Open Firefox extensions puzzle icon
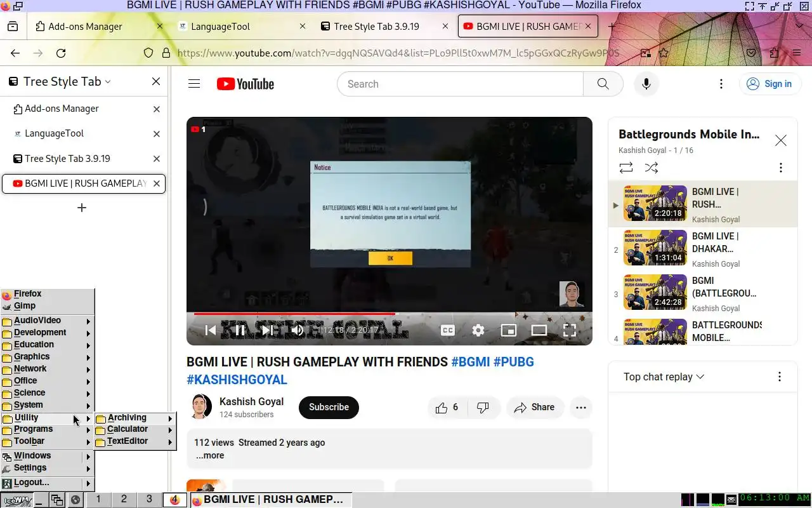Screen dimensions: 812x508 [774, 53]
